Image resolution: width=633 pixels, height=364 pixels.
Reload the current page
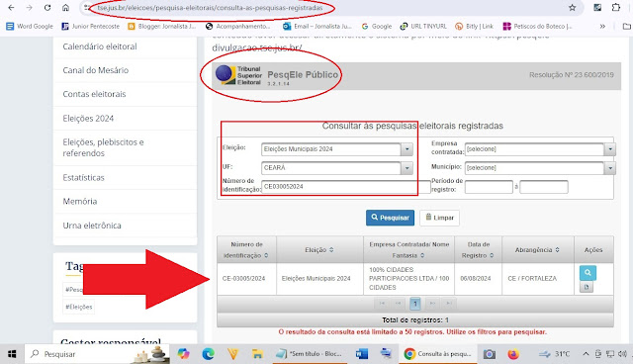pyautogui.click(x=47, y=8)
